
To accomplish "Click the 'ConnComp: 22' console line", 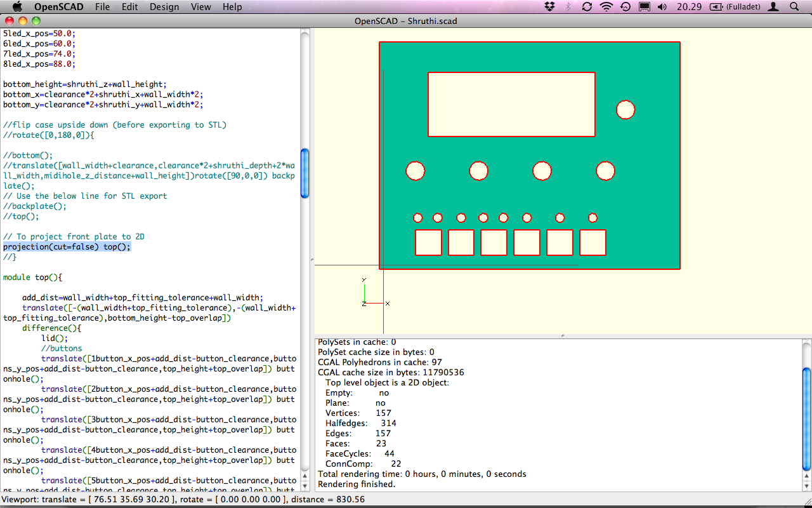I will [363, 464].
